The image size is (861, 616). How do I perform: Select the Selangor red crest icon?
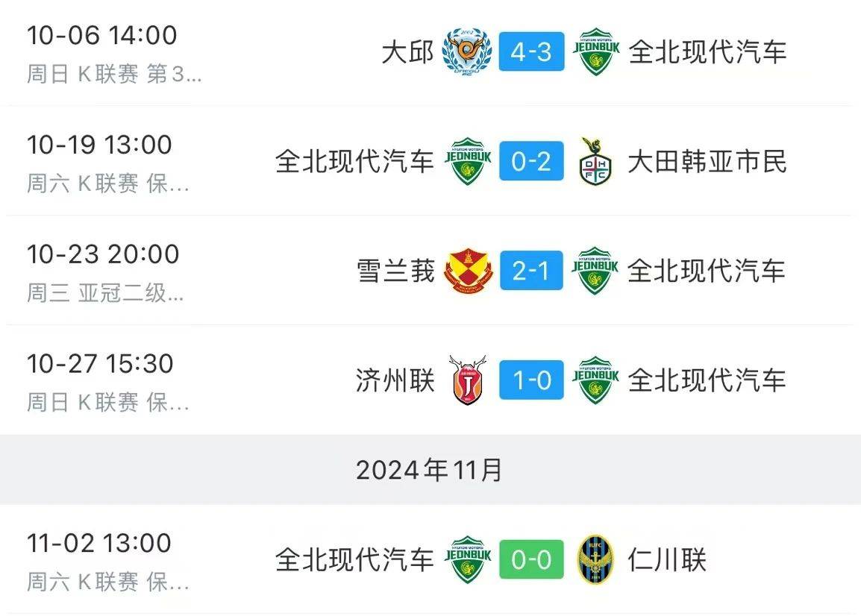(466, 271)
